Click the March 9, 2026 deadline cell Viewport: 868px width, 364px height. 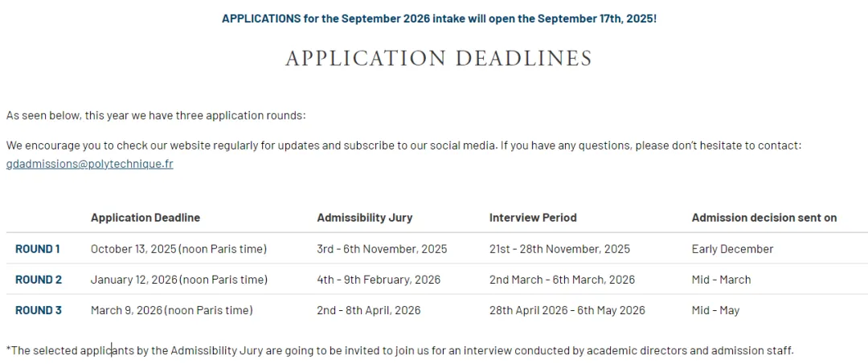[172, 310]
